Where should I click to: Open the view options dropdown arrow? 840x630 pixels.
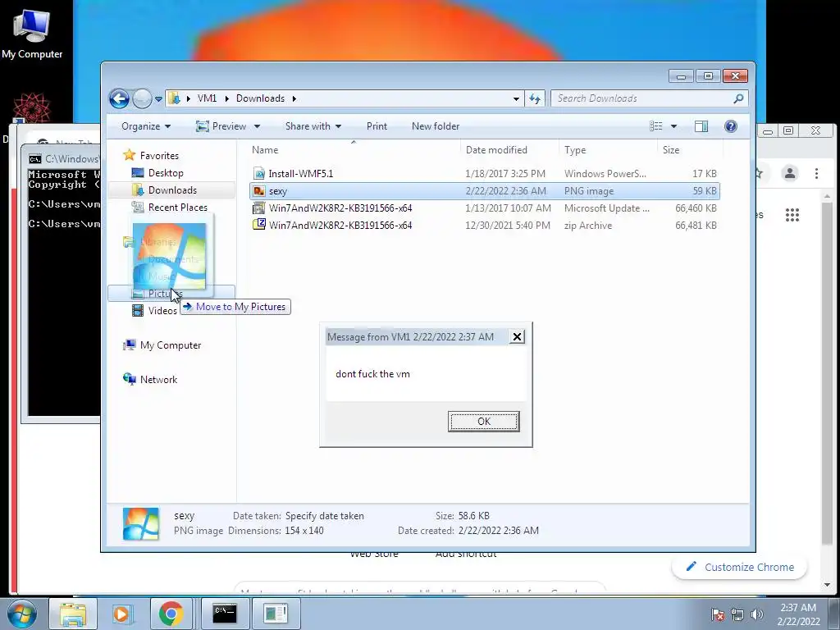pyautogui.click(x=674, y=126)
